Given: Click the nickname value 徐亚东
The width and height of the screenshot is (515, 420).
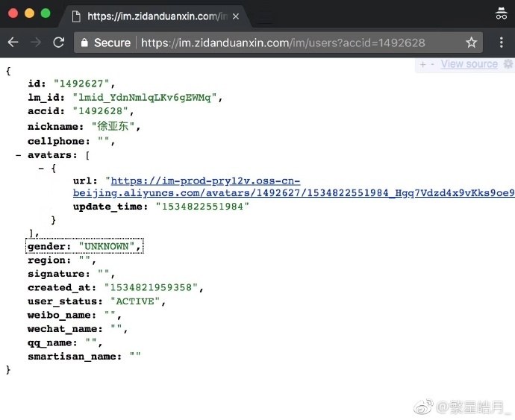Looking at the screenshot, I should tap(113, 126).
